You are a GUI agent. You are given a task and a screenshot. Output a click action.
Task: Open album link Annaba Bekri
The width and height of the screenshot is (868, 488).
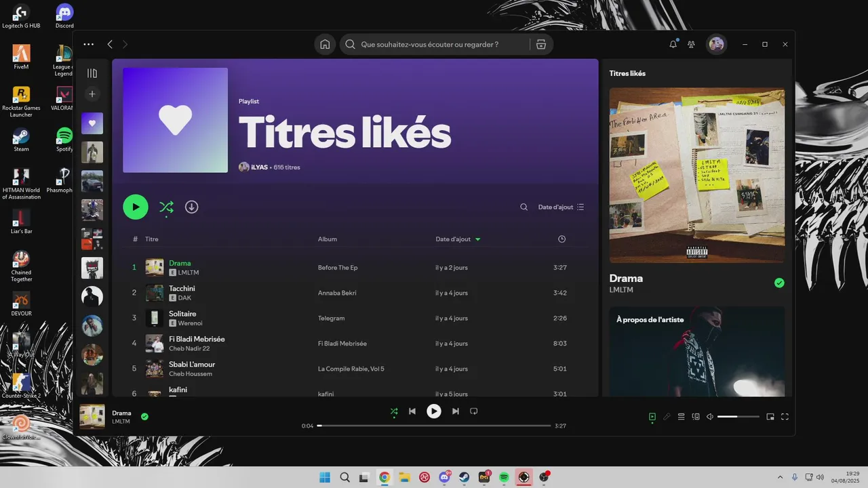[x=337, y=293]
